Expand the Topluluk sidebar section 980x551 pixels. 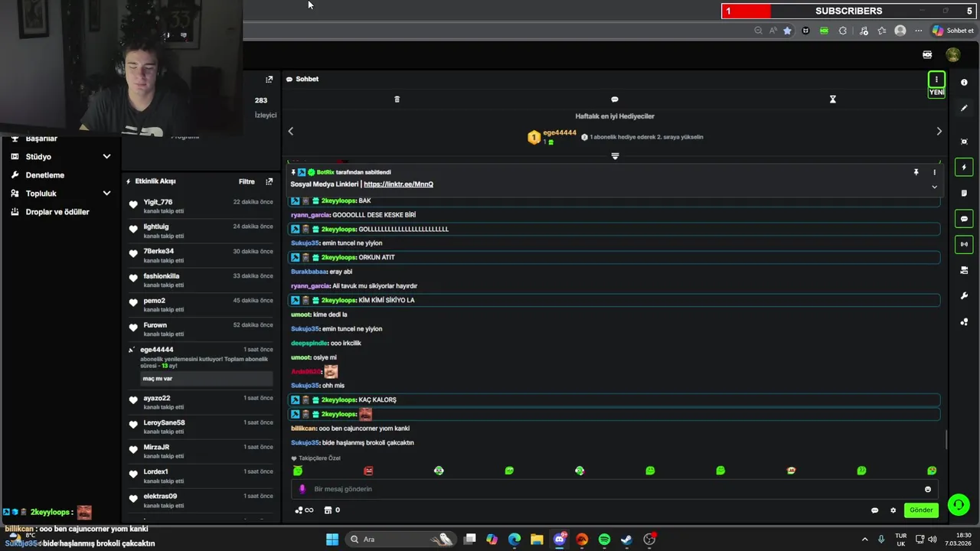point(106,194)
